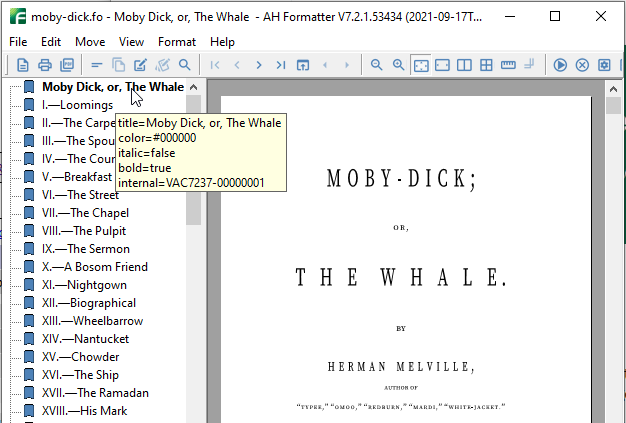The image size is (626, 423).
Task: Select the I.—Loomings bookmark
Action: point(77,105)
